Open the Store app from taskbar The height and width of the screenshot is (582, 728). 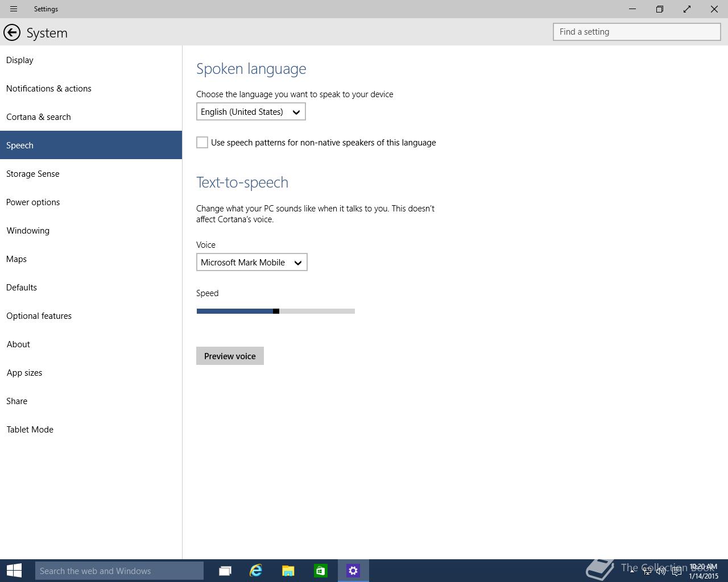click(x=321, y=571)
